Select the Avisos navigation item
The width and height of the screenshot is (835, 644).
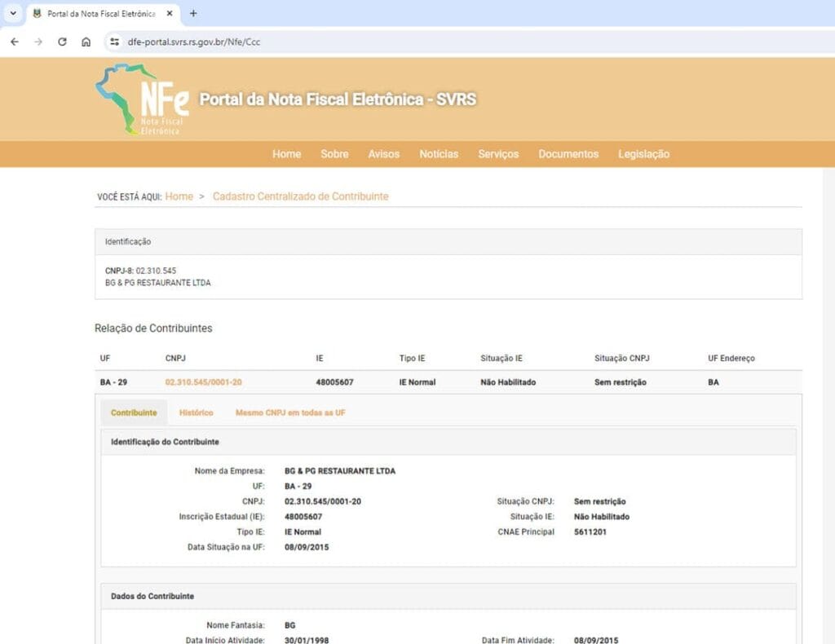coord(384,154)
